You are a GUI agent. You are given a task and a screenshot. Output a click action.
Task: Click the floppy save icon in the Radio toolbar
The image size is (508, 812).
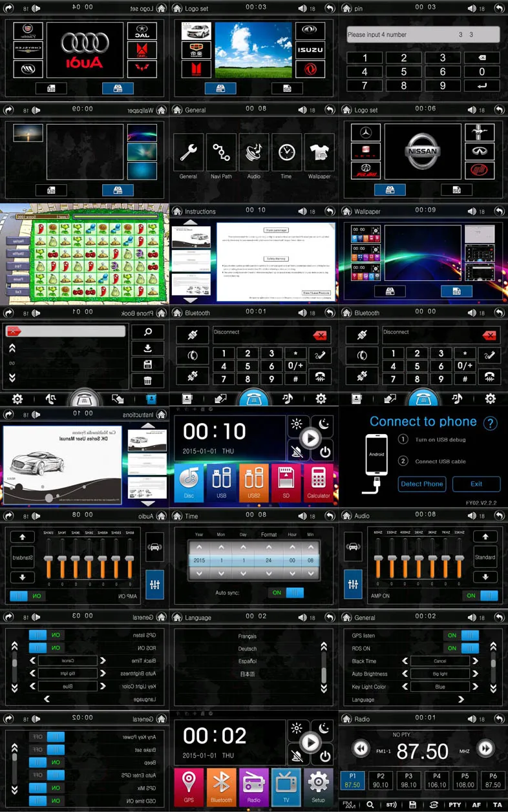pos(412,805)
